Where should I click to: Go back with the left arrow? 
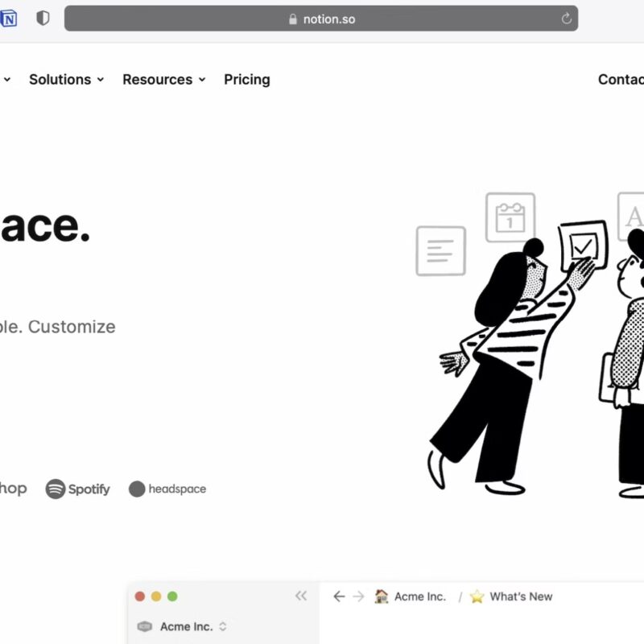pos(339,597)
